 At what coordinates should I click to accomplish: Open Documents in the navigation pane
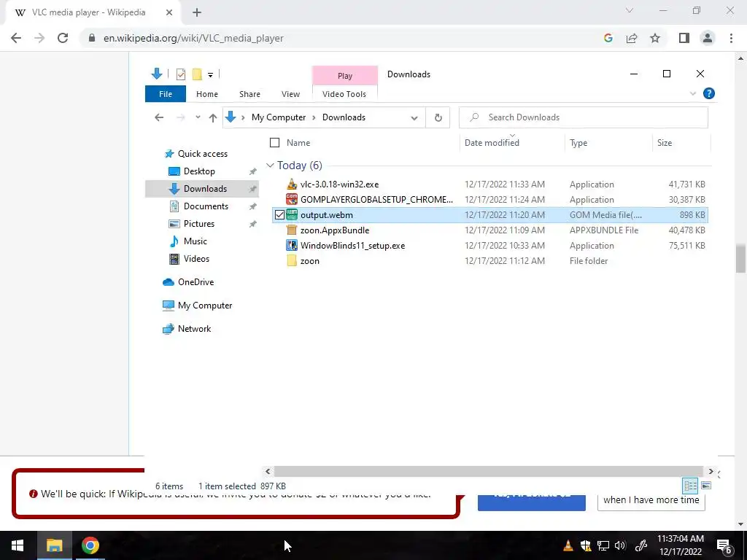pos(206,206)
